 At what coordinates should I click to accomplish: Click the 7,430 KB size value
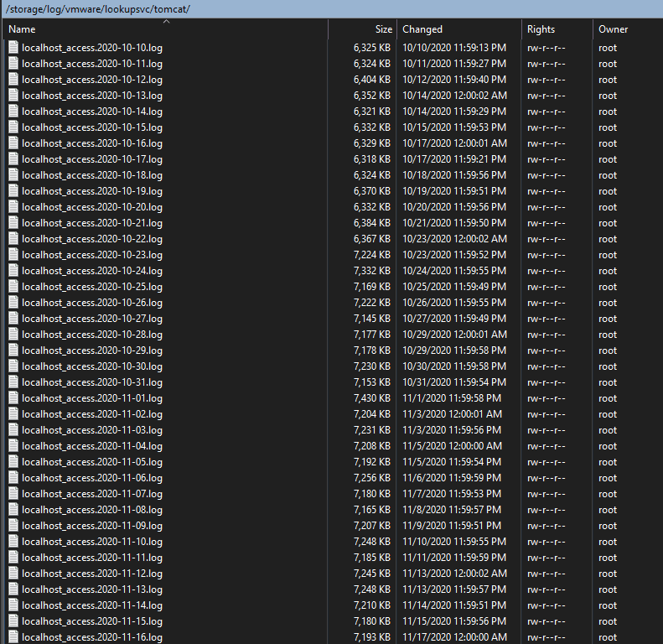(372, 398)
